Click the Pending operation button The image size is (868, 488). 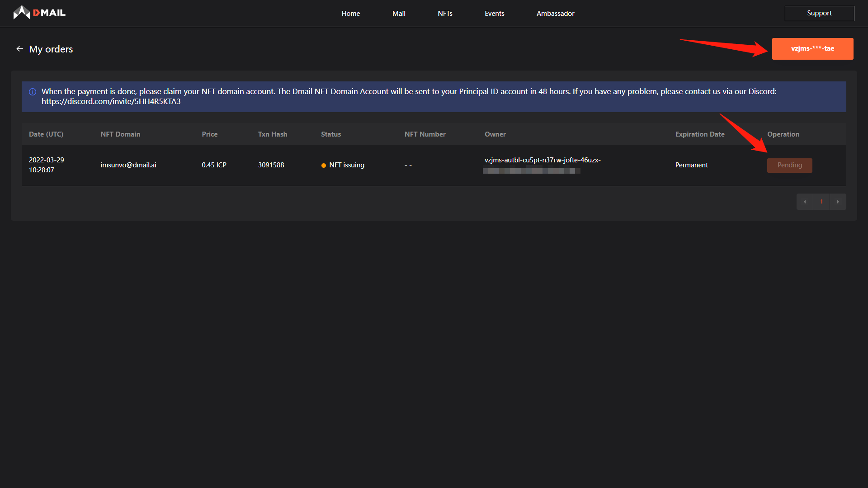(789, 165)
